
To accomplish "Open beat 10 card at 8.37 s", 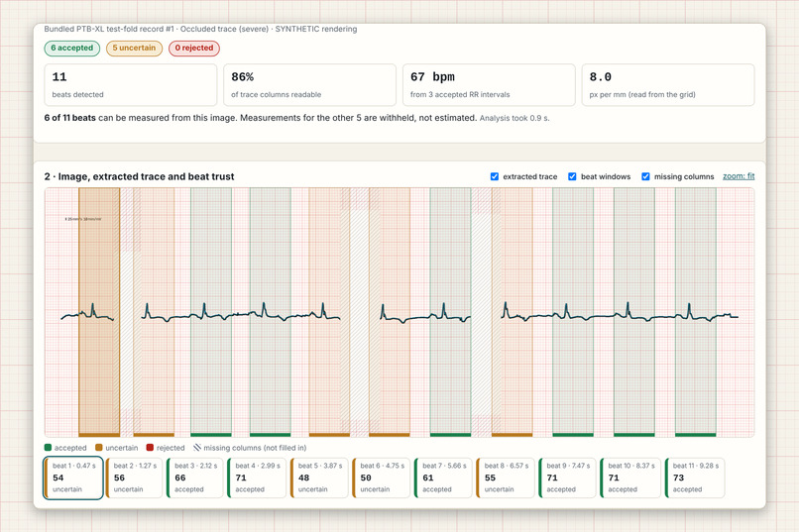I will (x=629, y=478).
